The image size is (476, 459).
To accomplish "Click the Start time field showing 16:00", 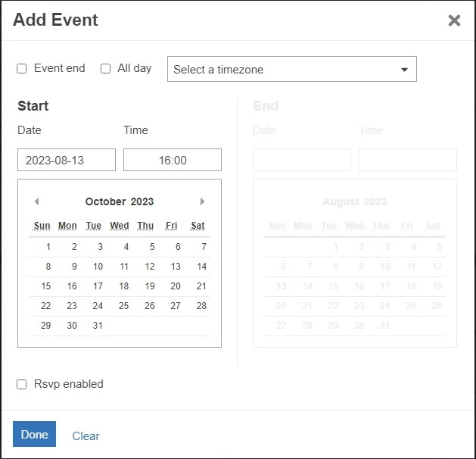I will [x=173, y=160].
